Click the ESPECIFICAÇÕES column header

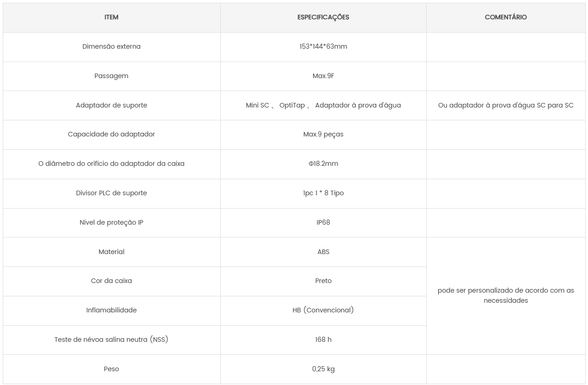[x=323, y=17]
